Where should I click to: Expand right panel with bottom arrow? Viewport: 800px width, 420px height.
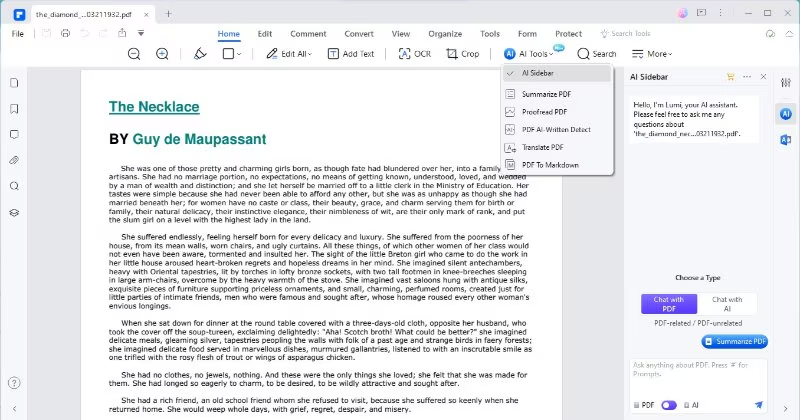786,408
